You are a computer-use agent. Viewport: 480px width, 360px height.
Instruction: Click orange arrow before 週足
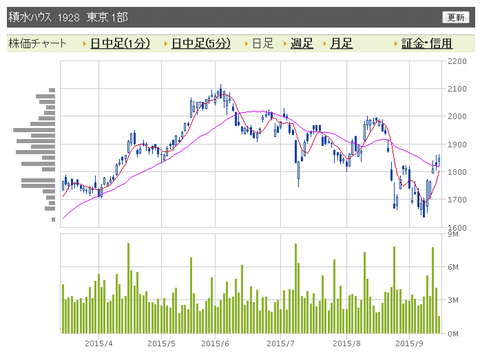pyautogui.click(x=285, y=44)
